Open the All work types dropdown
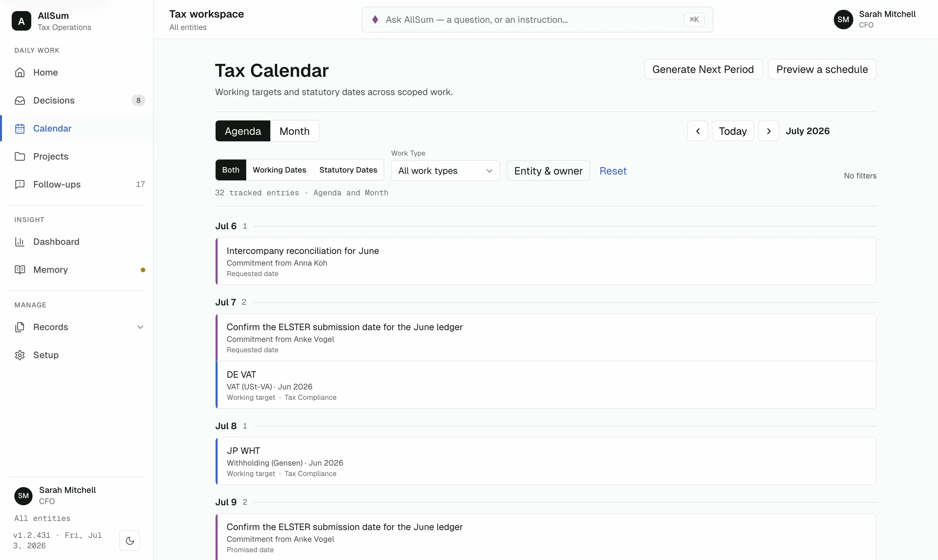938x560 pixels. [446, 171]
